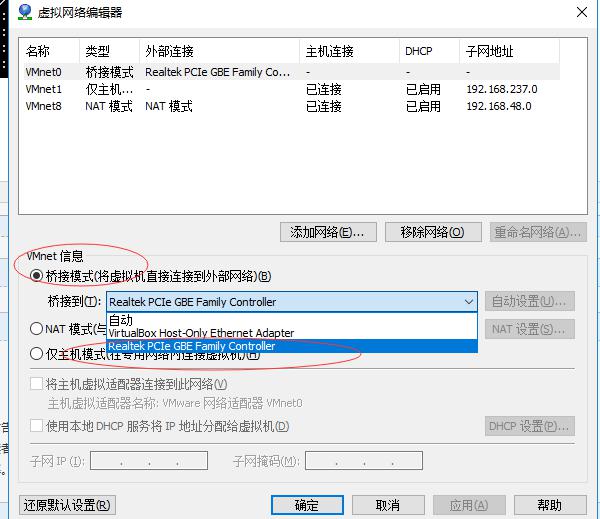Image resolution: width=600 pixels, height=519 pixels.
Task: Click the Virtual Network Editor globe icon
Action: tap(25, 12)
